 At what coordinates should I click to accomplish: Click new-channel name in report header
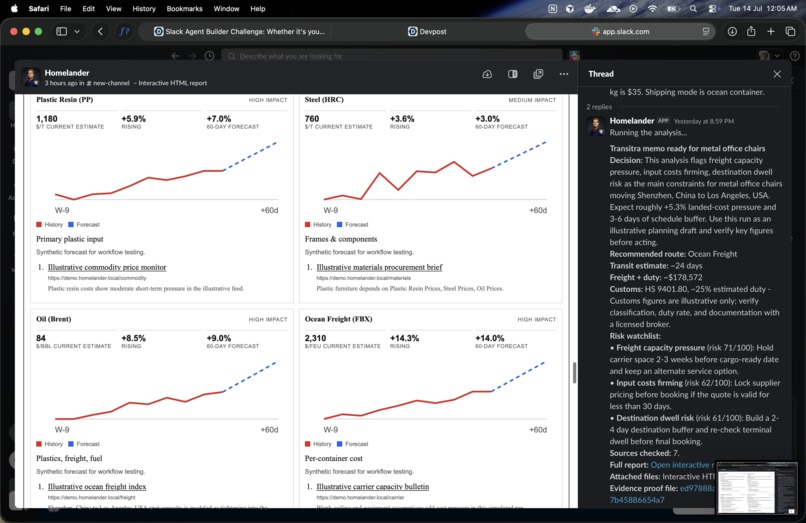(x=108, y=83)
